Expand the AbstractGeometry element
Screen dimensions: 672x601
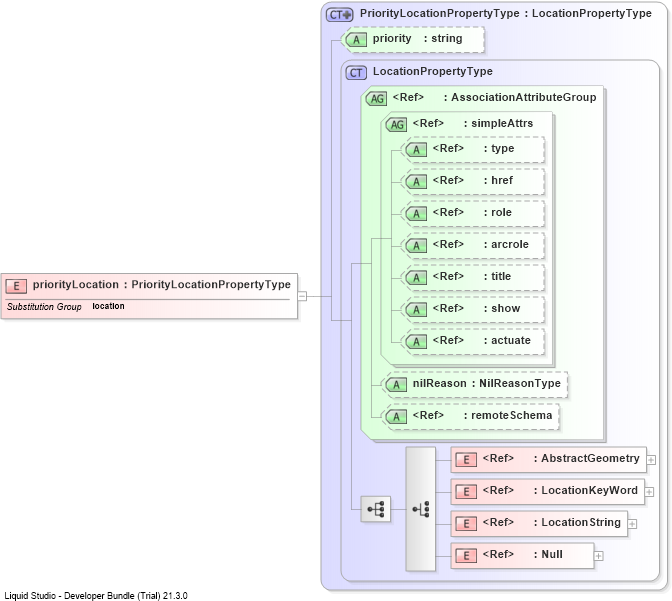pos(651,460)
